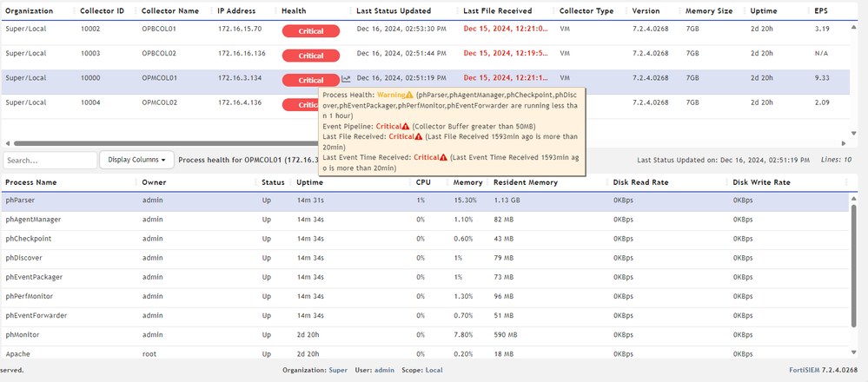Sort by Version column header

[646, 11]
